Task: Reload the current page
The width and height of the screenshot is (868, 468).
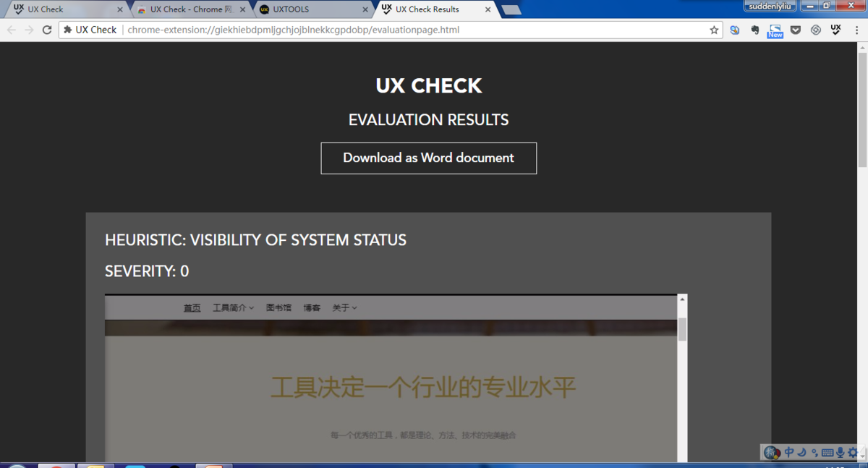Action: [x=47, y=30]
